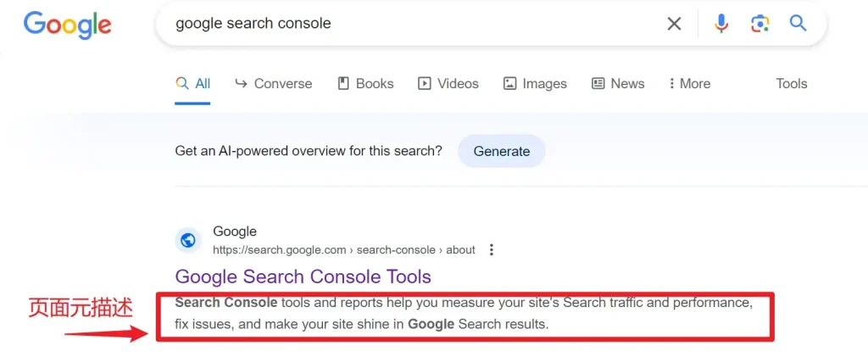Click the blue magnifying glass search icon
Screen dimensions: 868x352
[x=798, y=23]
